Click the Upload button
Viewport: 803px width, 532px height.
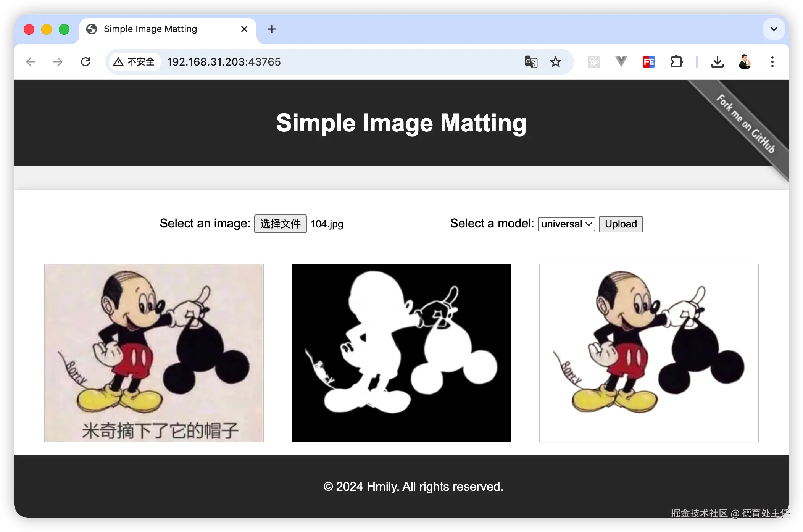click(621, 224)
